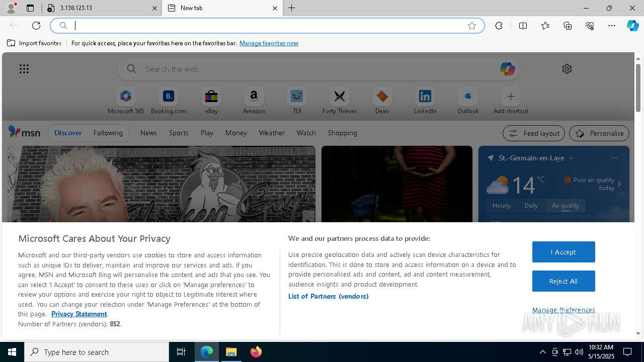This screenshot has width=644, height=362.
Task: Focus the browser address bar
Action: (267, 26)
